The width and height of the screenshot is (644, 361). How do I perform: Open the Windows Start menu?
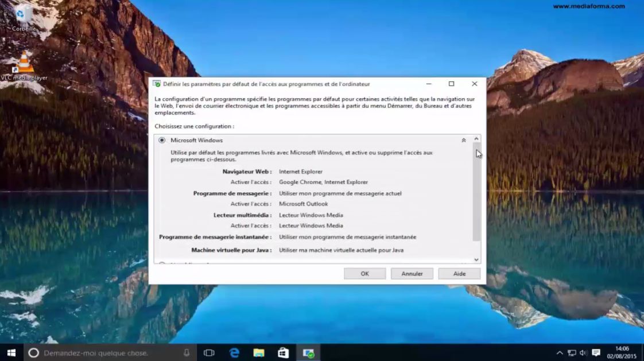click(x=11, y=353)
